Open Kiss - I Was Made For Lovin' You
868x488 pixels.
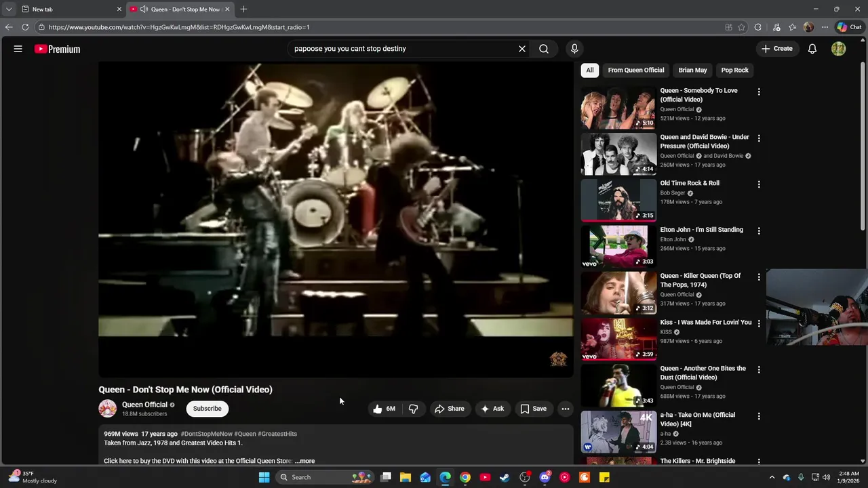tap(706, 322)
